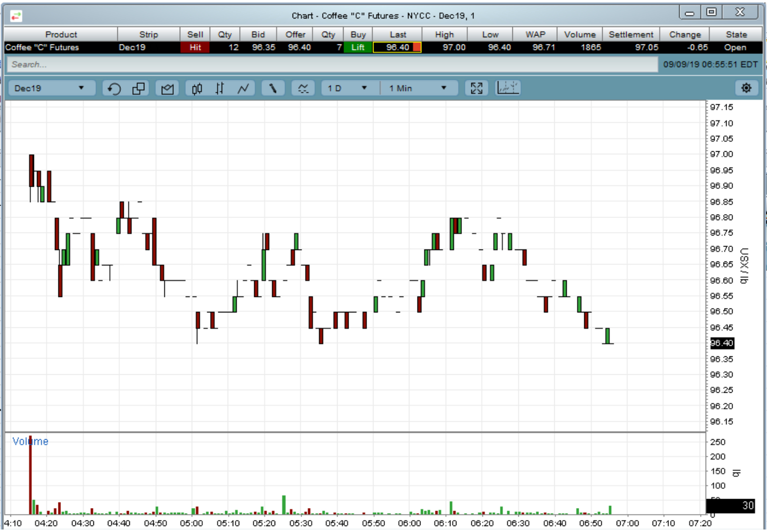Click the Offer column header
The image size is (767, 532).
pos(295,34)
